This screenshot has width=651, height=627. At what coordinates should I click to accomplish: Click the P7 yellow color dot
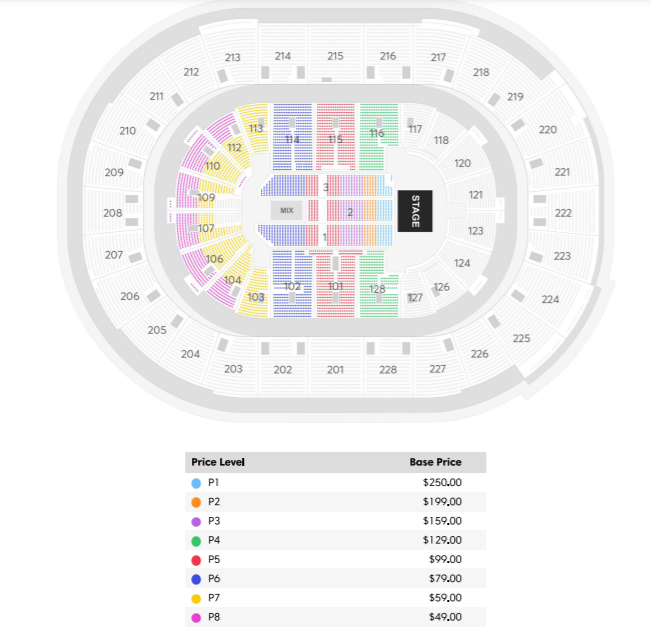coord(196,598)
